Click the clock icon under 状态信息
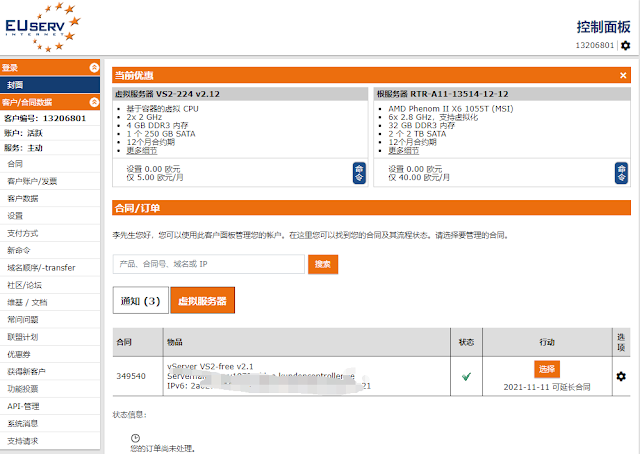The image size is (640, 454). [135, 437]
